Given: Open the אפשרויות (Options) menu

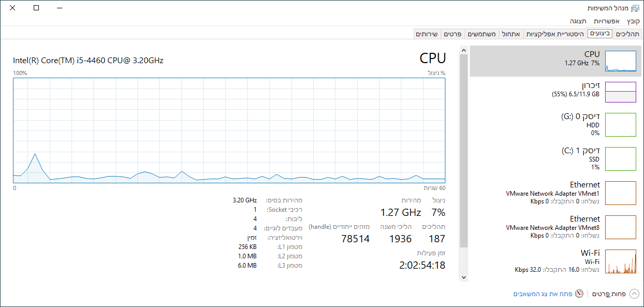Looking at the screenshot, I should [606, 21].
